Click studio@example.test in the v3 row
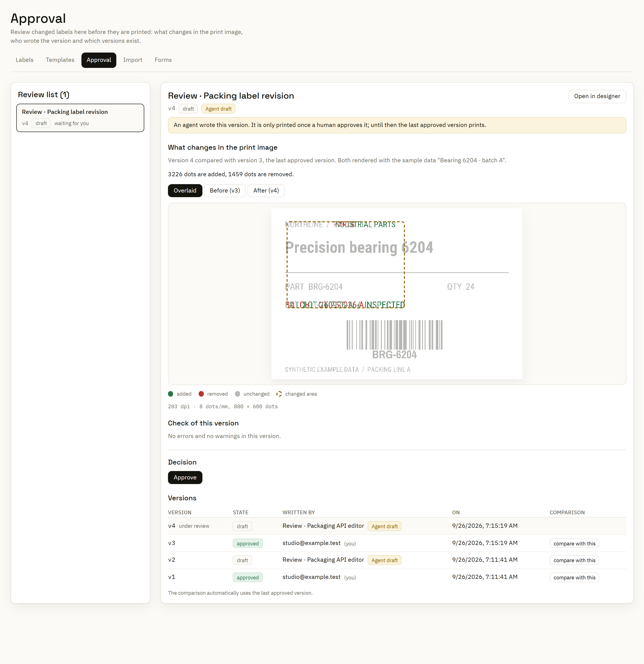 coord(312,543)
